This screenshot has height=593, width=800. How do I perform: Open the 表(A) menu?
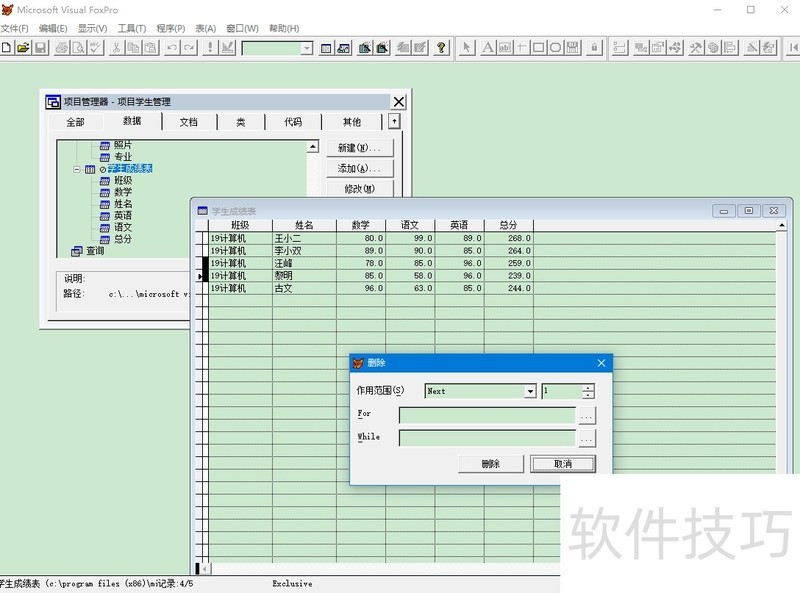[206, 29]
